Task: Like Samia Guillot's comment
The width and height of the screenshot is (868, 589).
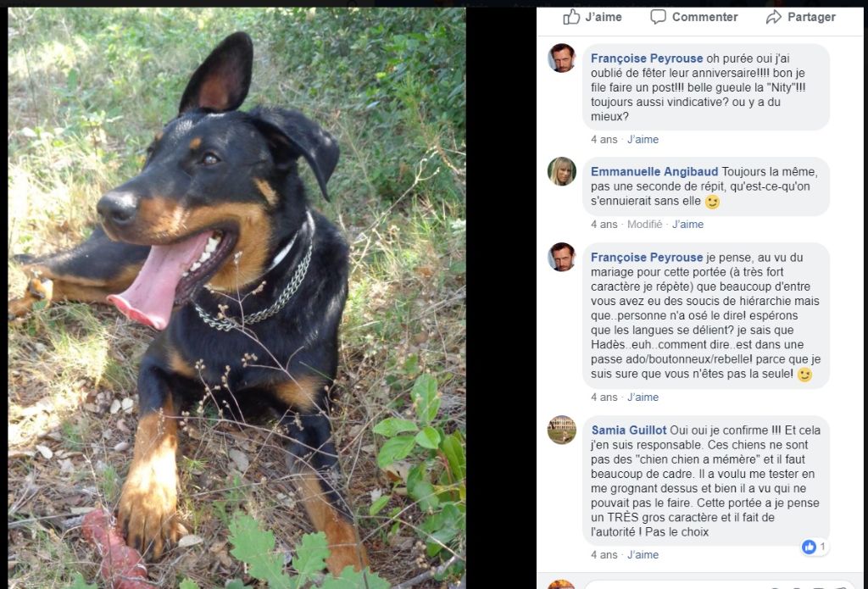Action: [x=643, y=555]
